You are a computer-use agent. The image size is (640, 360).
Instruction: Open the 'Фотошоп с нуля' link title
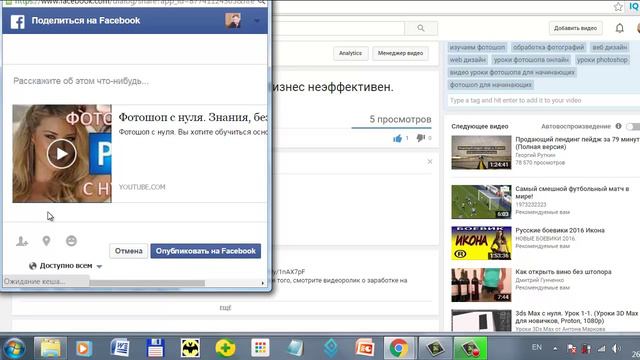click(x=193, y=117)
